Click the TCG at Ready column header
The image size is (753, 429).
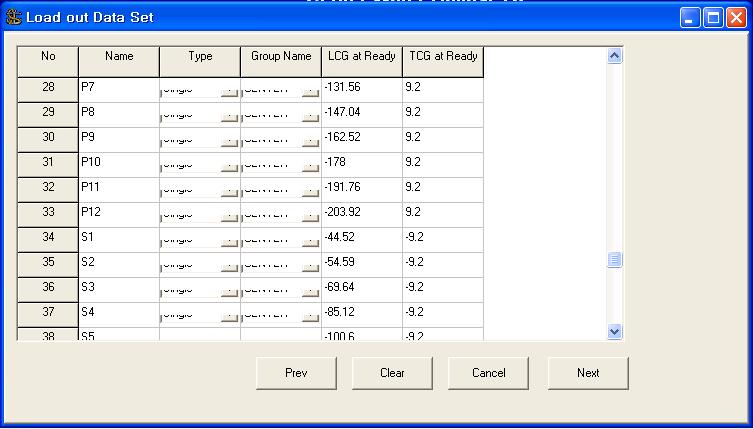(x=442, y=57)
